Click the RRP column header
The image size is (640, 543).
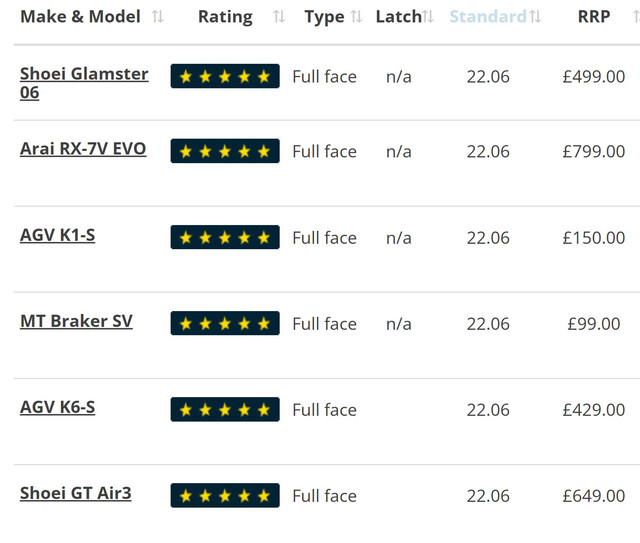pos(594,17)
